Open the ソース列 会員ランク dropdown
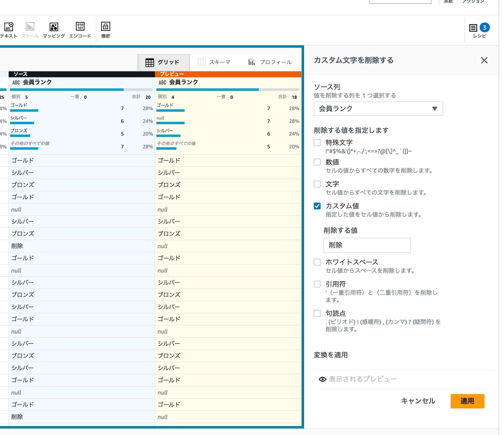Screen dimensions: 504x435 tap(378, 109)
